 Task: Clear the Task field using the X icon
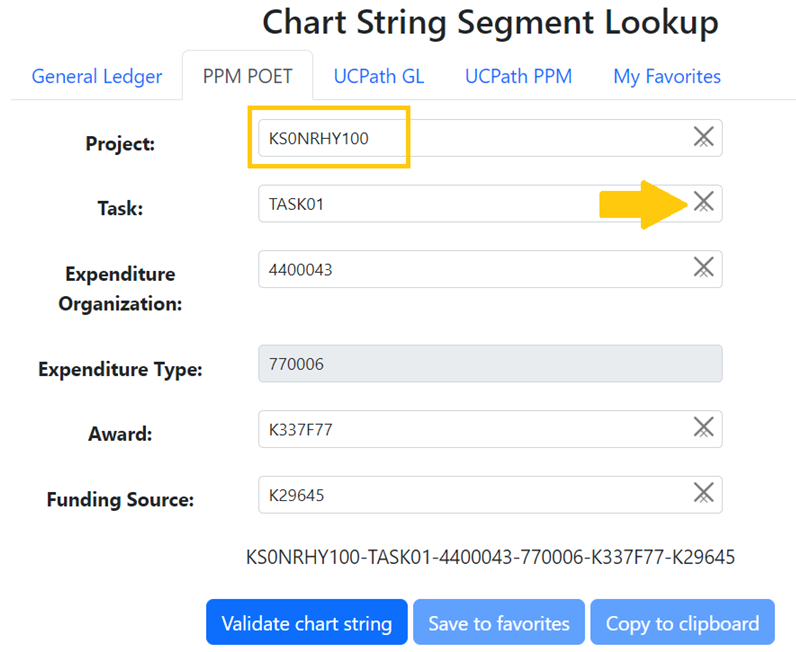(703, 203)
